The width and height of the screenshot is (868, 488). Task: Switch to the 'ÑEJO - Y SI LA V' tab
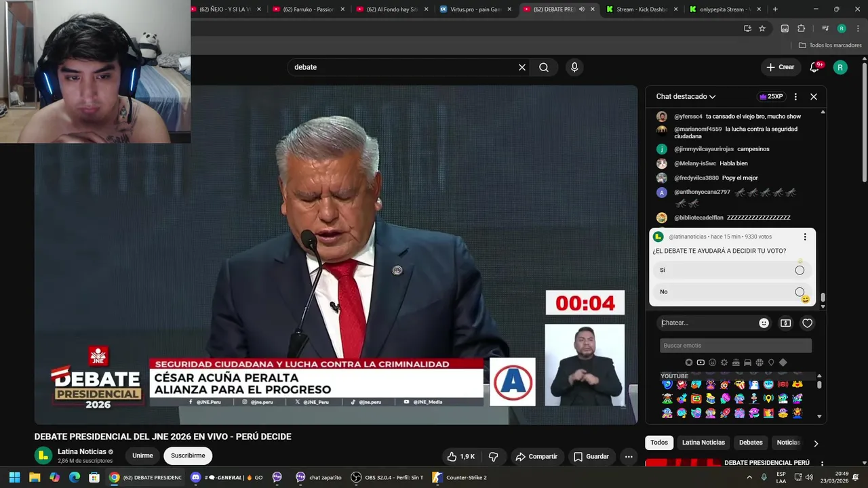click(225, 9)
